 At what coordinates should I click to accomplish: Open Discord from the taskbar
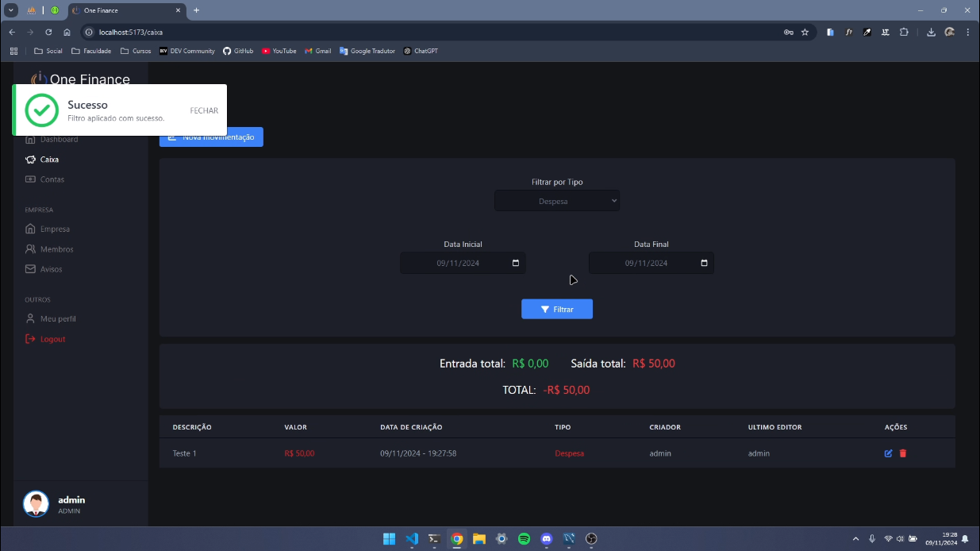[546, 538]
